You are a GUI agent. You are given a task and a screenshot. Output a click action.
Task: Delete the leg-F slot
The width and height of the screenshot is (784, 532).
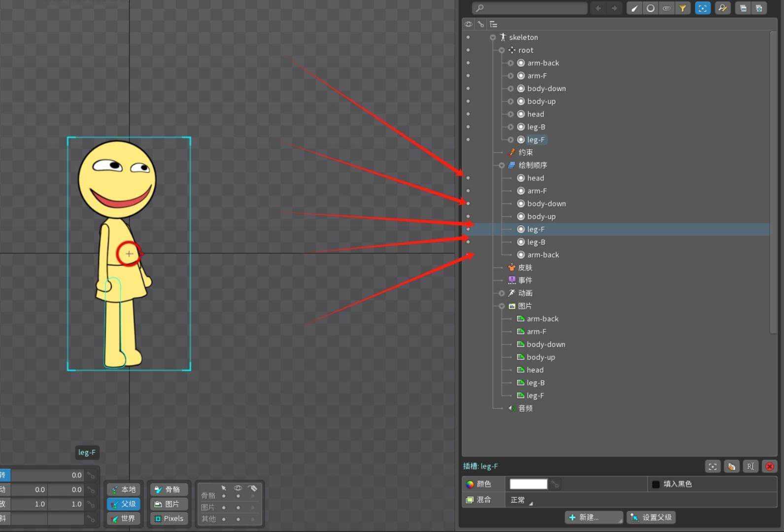770,466
